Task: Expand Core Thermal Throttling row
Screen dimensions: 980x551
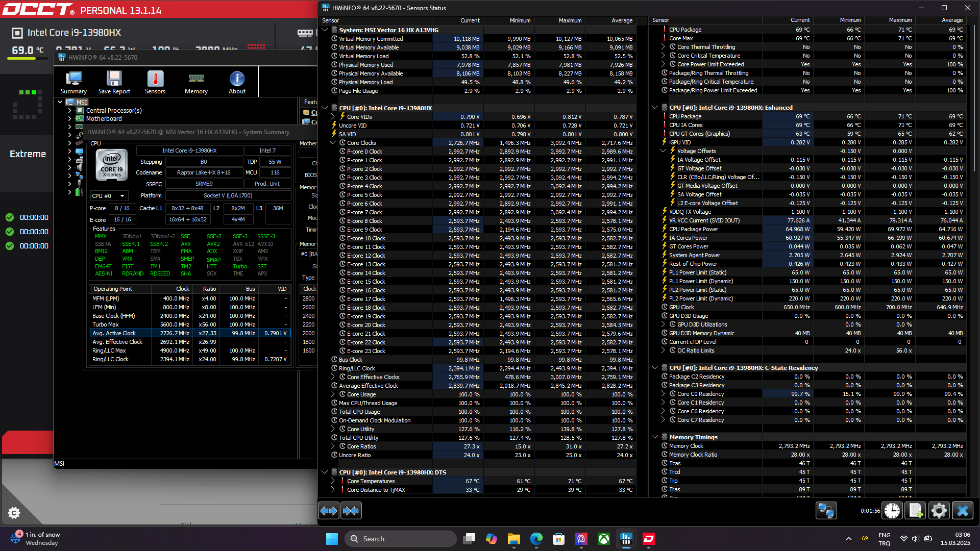Action: 663,47
